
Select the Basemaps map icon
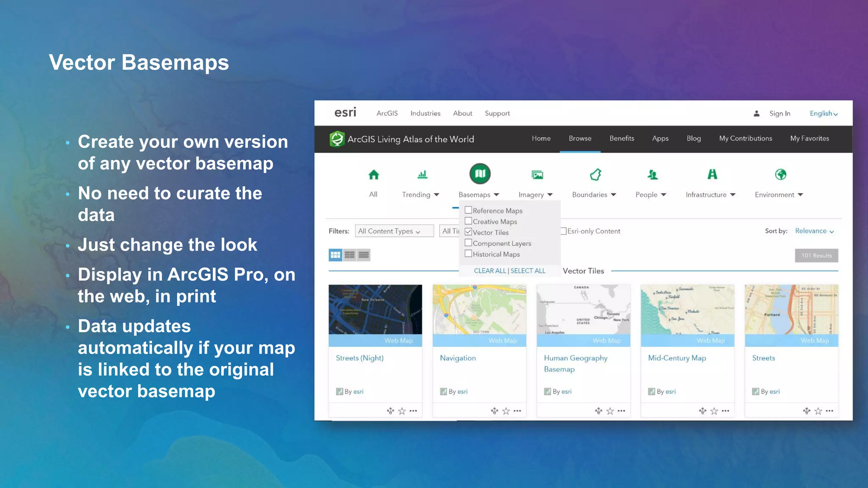tap(480, 174)
